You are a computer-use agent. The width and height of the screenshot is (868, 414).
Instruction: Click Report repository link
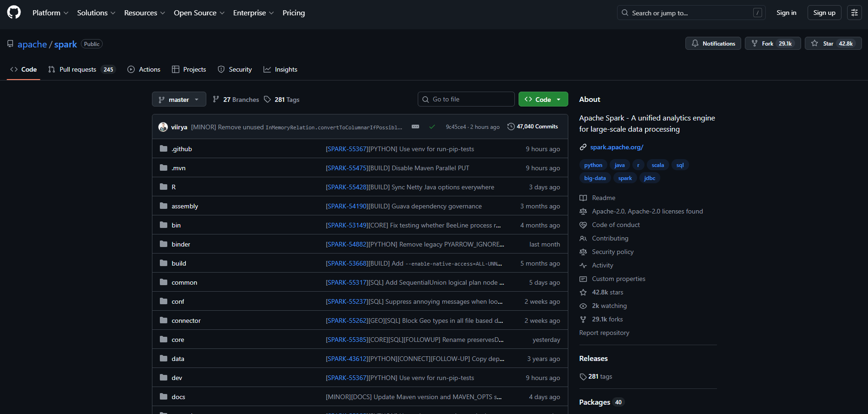[x=604, y=333]
